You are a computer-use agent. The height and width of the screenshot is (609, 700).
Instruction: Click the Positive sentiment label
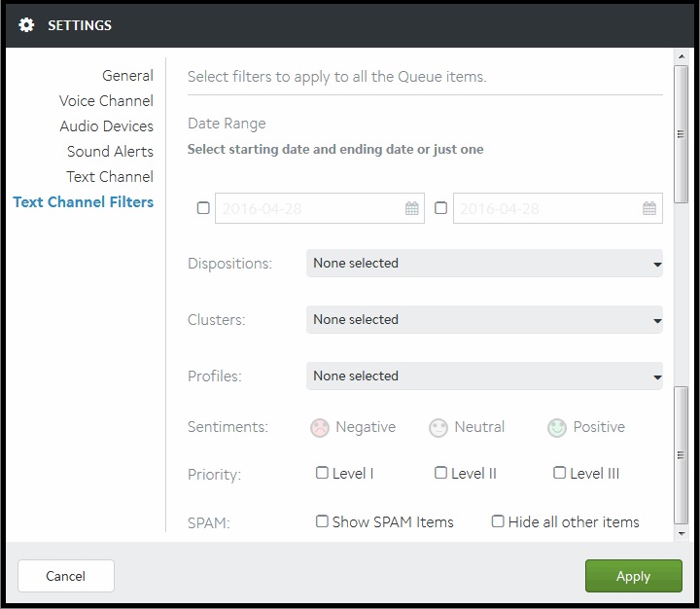tap(599, 427)
